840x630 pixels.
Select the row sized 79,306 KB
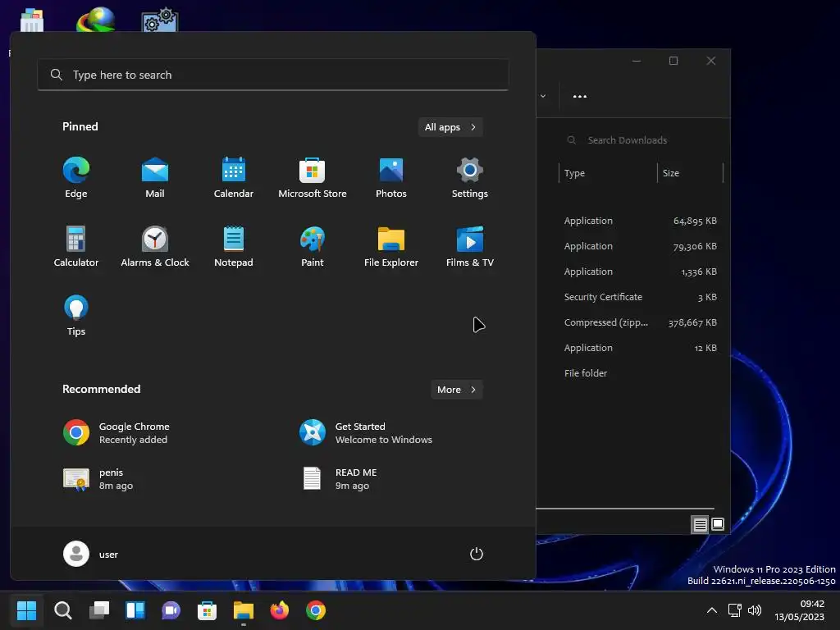(630, 246)
